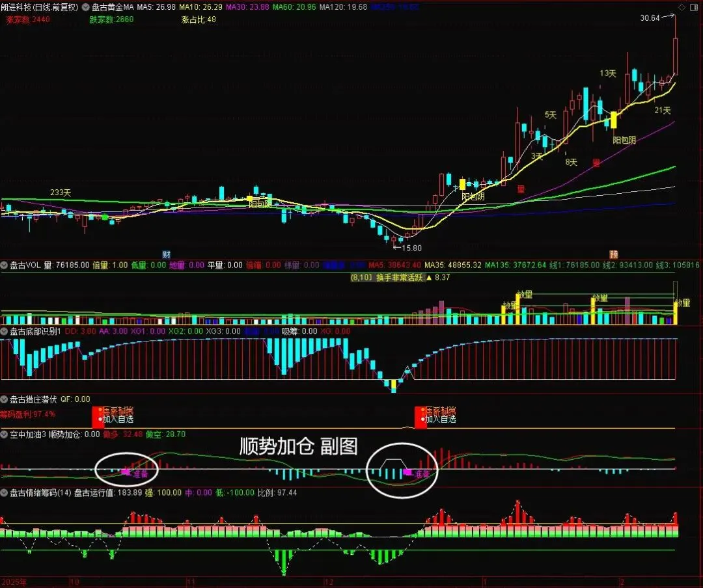Select the MA10: 26.29 readout
This screenshot has height=588, width=703.
[x=201, y=7]
